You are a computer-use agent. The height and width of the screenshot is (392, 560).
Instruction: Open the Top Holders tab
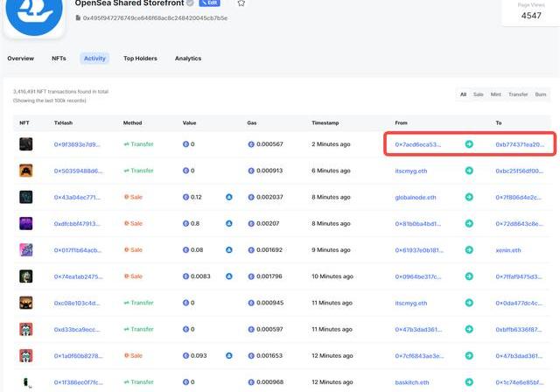140,59
